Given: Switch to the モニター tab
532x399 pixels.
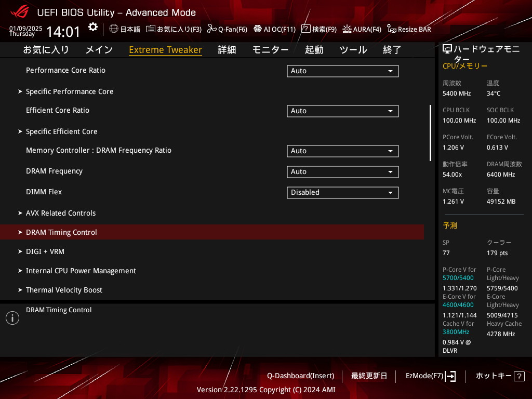Looking at the screenshot, I should [270, 50].
